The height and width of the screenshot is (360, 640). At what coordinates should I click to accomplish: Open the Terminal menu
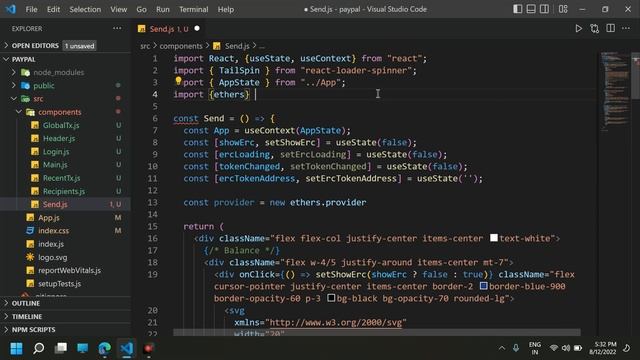click(x=193, y=9)
